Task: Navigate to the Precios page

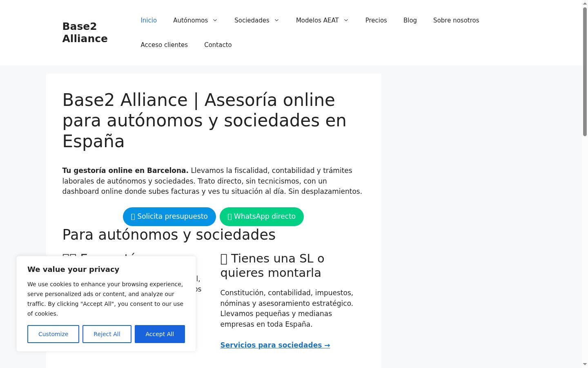Action: [376, 20]
